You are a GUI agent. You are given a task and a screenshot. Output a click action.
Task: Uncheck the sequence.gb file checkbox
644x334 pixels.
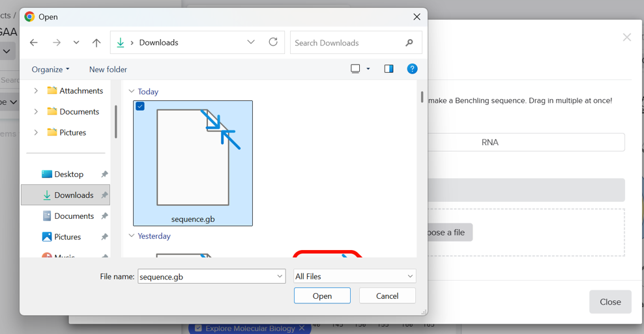140,106
